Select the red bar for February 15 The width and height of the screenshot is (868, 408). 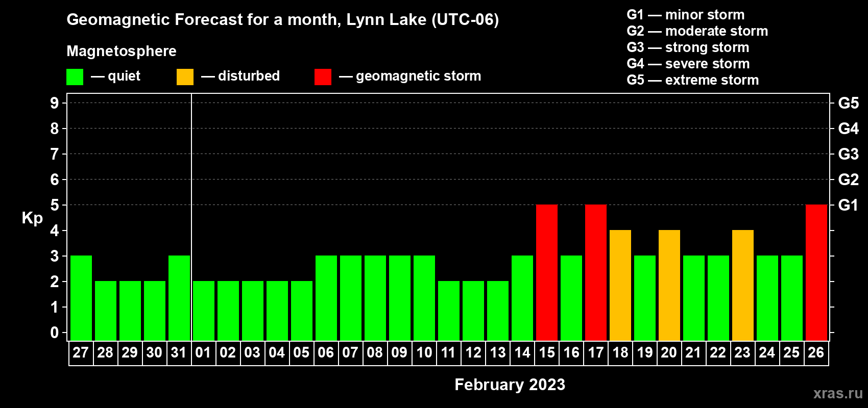tap(547, 272)
